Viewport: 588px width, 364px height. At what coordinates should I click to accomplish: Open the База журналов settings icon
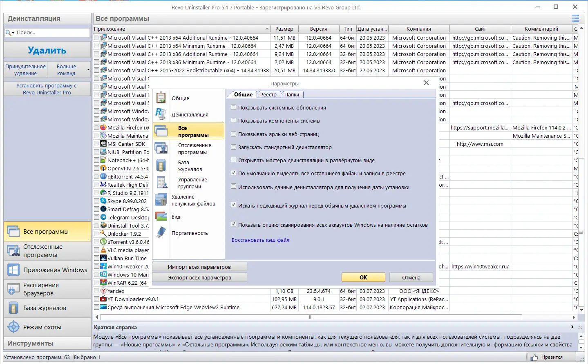(161, 165)
